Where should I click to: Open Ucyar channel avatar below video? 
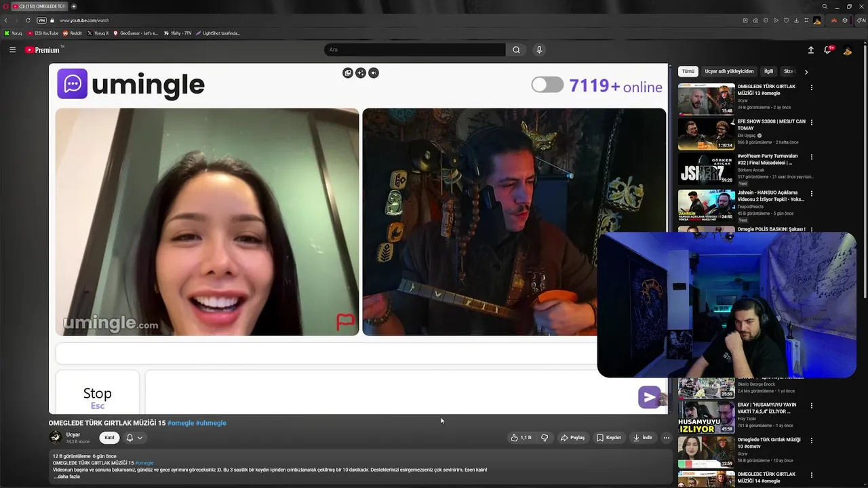(55, 437)
